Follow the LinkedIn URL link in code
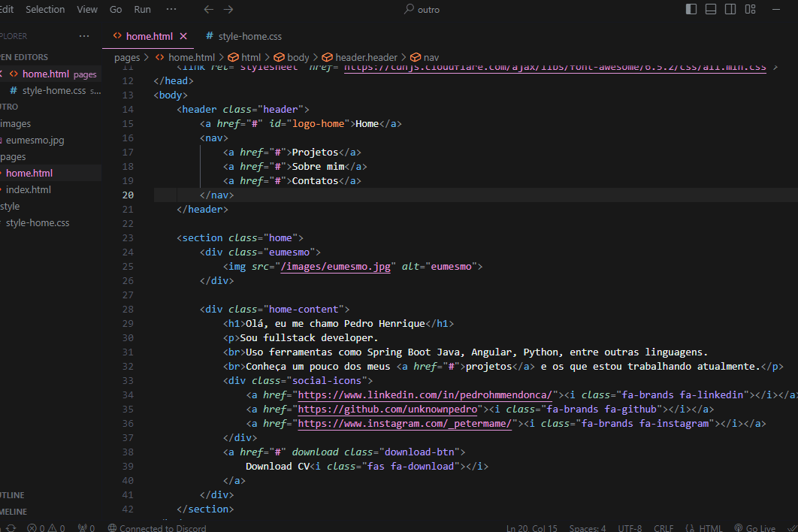This screenshot has width=798, height=532. pos(425,394)
